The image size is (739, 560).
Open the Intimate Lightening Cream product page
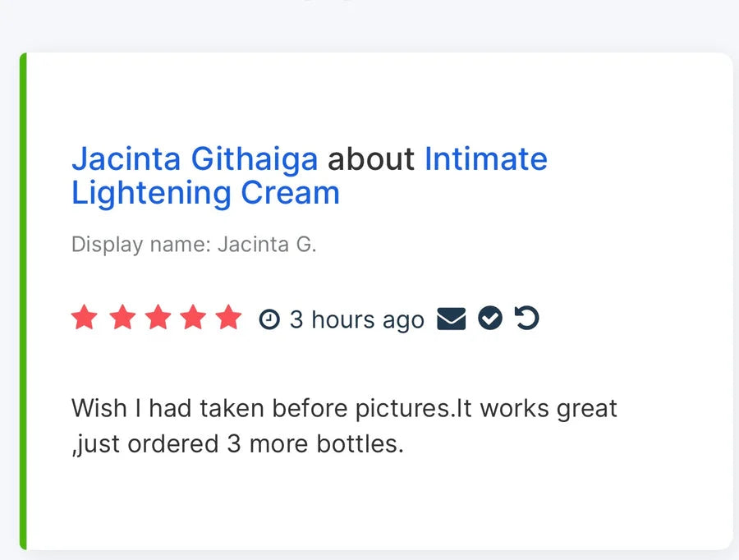coord(484,158)
